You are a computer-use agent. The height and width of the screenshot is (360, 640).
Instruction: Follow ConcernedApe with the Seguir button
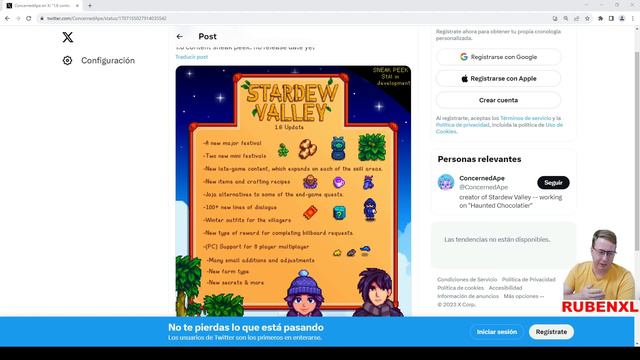click(553, 182)
